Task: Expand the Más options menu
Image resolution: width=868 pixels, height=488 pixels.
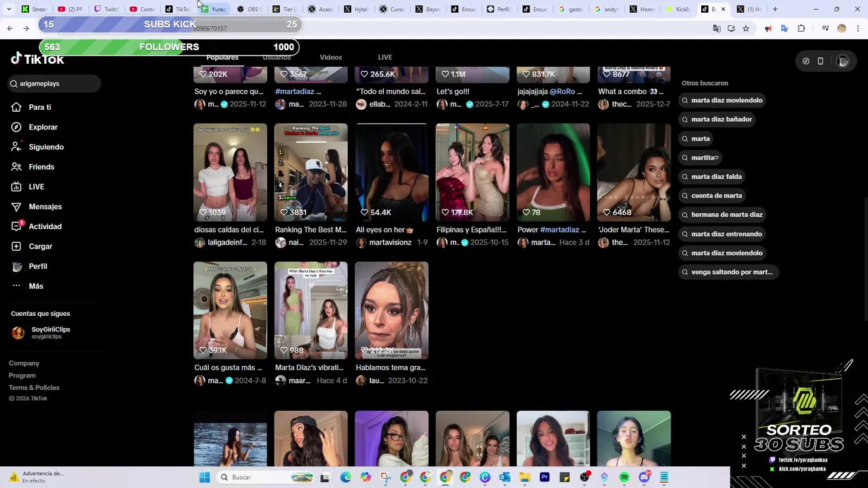Action: coord(36,286)
